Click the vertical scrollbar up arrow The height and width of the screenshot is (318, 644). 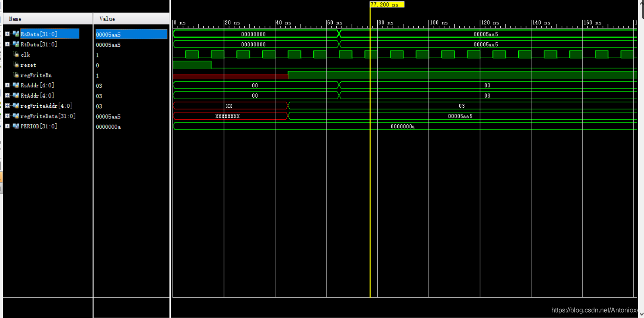tap(642, 3)
